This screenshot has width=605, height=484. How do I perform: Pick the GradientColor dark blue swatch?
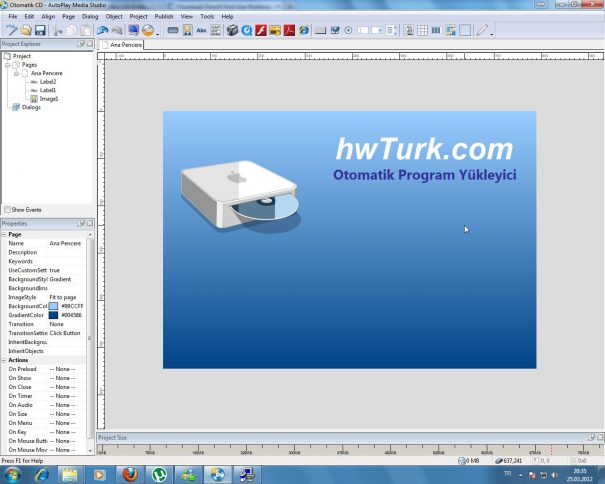point(53,315)
